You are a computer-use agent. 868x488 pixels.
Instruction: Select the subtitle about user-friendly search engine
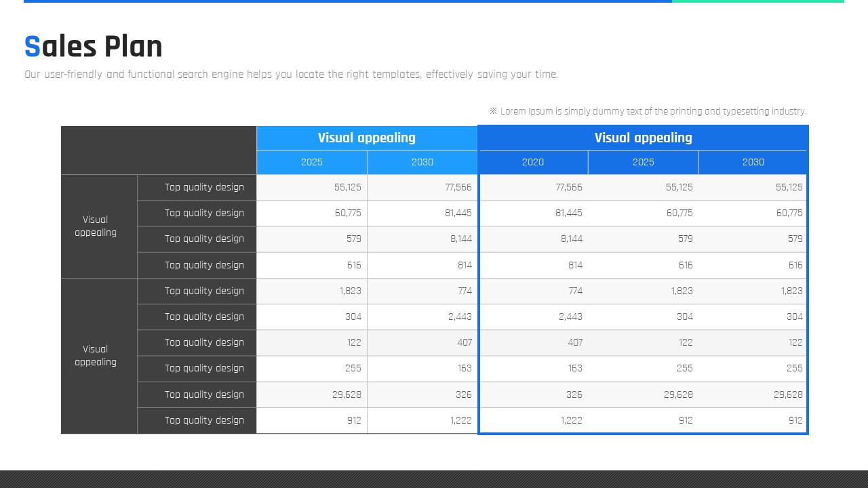click(x=291, y=75)
